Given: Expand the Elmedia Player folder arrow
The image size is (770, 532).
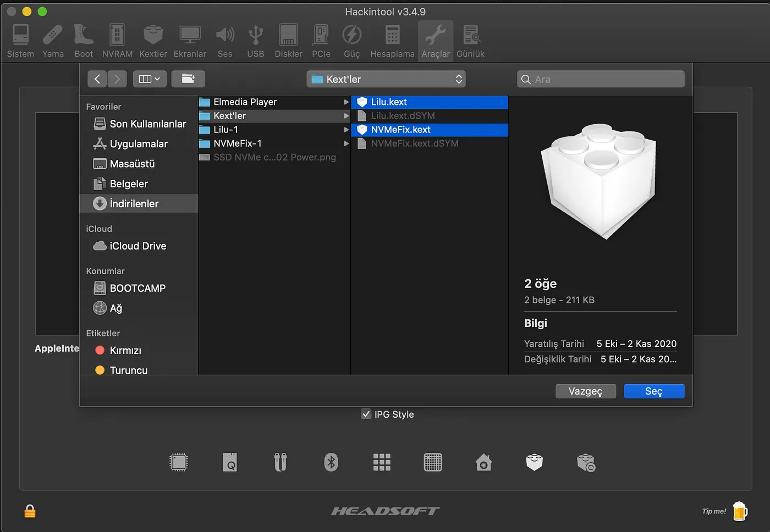Looking at the screenshot, I should (346, 102).
